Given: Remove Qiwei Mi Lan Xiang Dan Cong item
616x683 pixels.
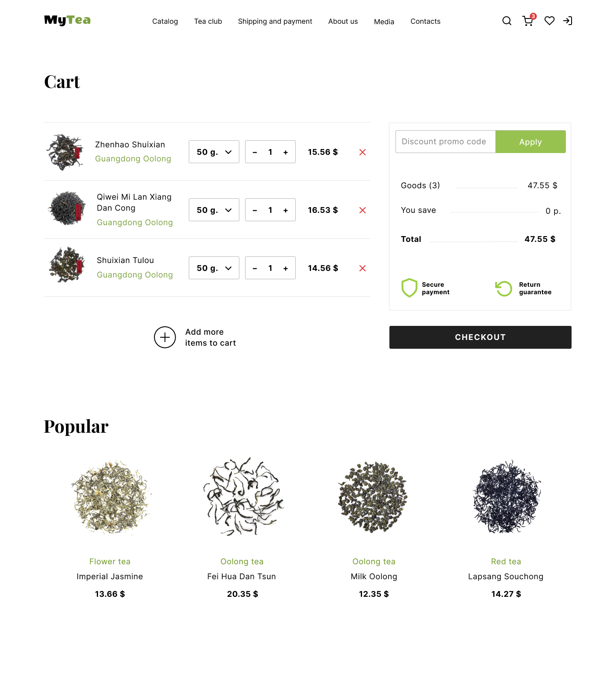Looking at the screenshot, I should coord(363,210).
